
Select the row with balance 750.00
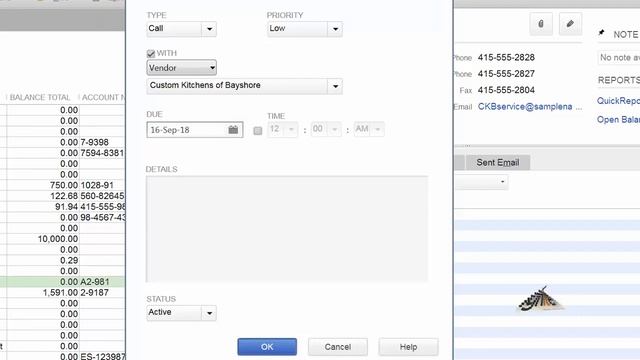click(x=62, y=185)
